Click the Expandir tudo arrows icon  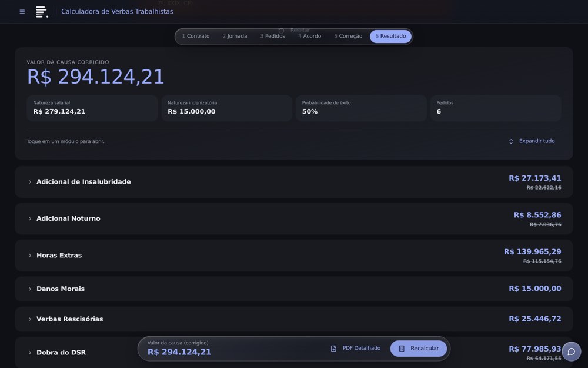click(x=511, y=141)
